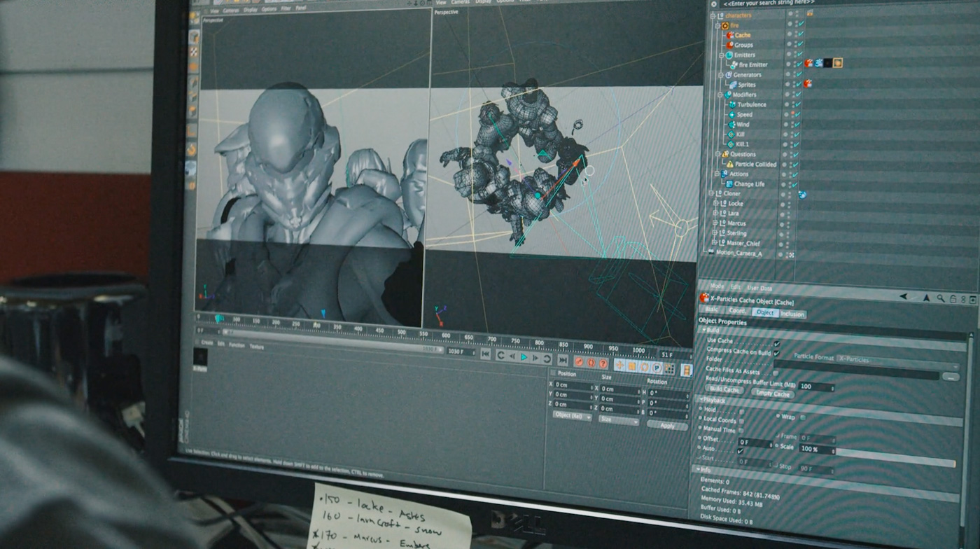Screen dimensions: 980x549
Task: Toggle the enable checkmark on Wind row
Action: click(x=798, y=124)
